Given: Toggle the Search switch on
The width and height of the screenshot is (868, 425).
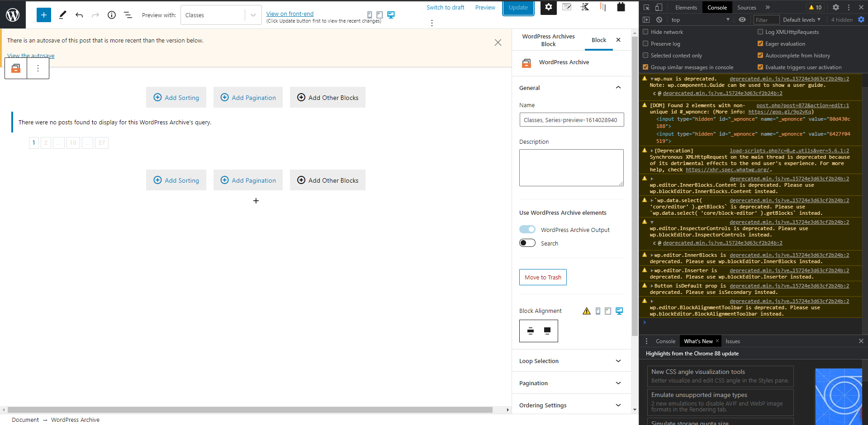Looking at the screenshot, I should 527,243.
